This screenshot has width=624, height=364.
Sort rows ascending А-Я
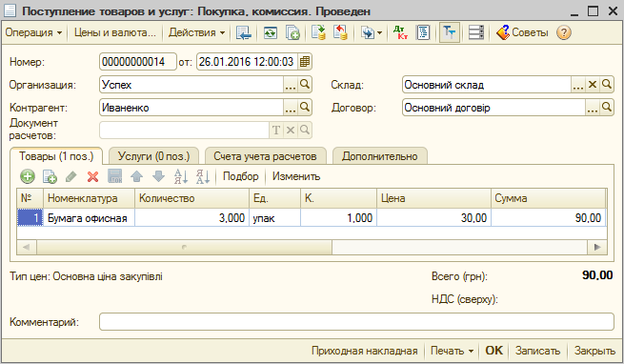181,176
